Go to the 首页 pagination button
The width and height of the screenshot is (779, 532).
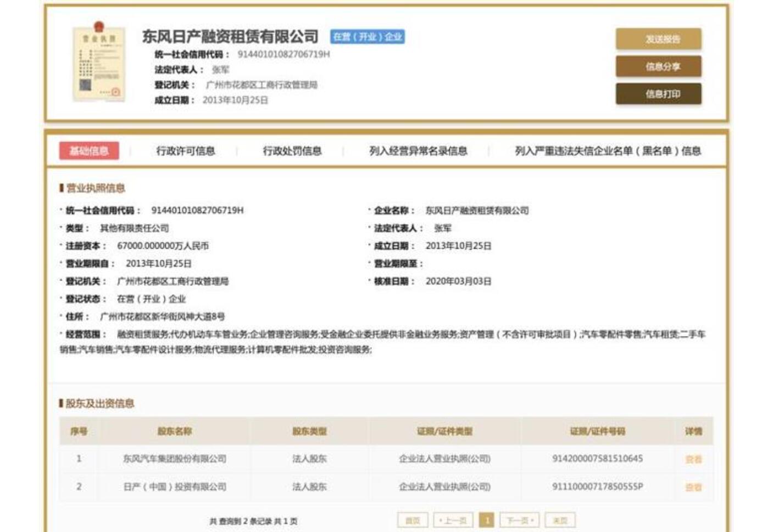tap(413, 520)
